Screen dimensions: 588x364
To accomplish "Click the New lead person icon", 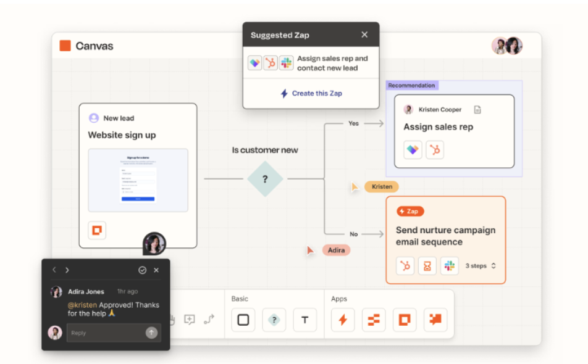I will [94, 118].
